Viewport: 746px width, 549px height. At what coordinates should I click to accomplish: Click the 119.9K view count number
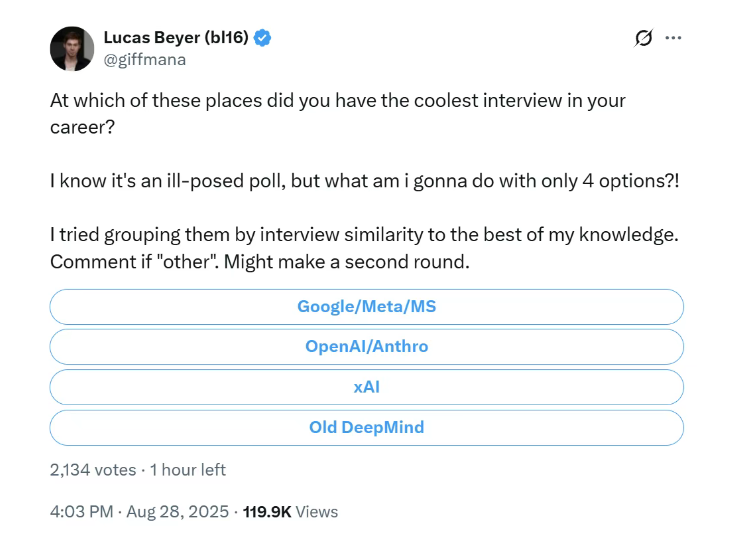coord(267,512)
